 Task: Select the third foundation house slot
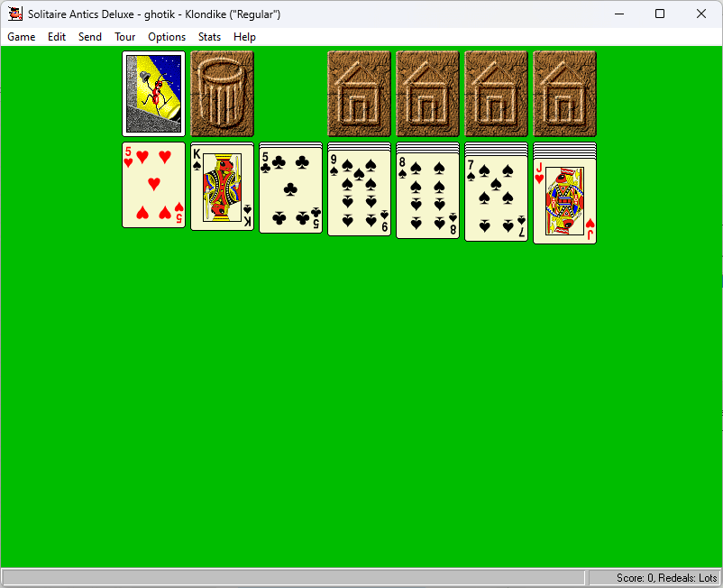496,94
